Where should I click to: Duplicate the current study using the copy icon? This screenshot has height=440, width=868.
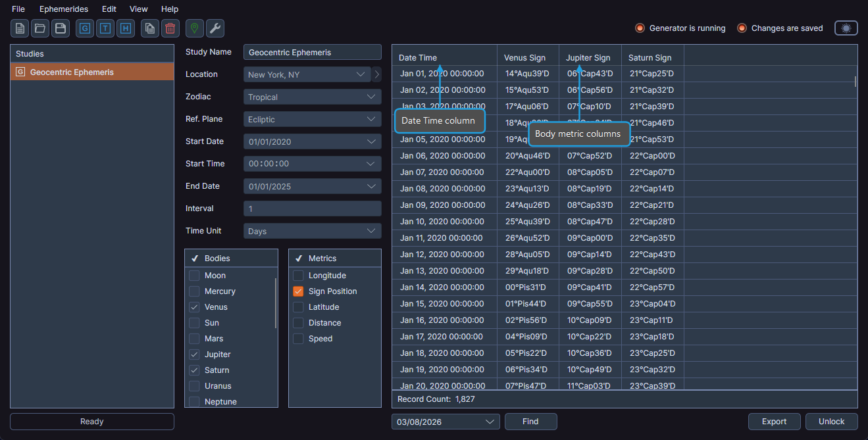150,28
